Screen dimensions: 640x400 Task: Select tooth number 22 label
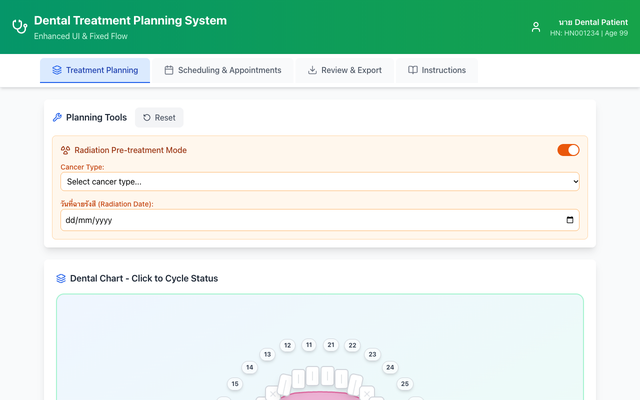click(x=352, y=345)
